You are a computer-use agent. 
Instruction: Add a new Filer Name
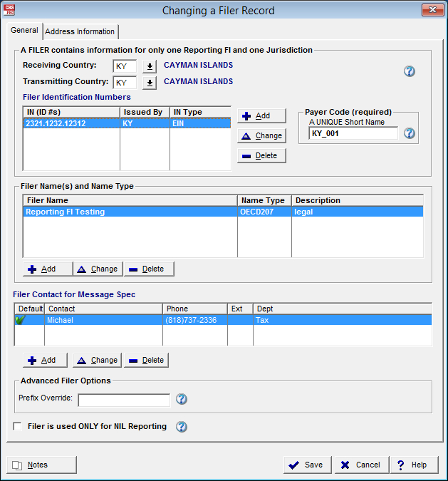(x=48, y=269)
